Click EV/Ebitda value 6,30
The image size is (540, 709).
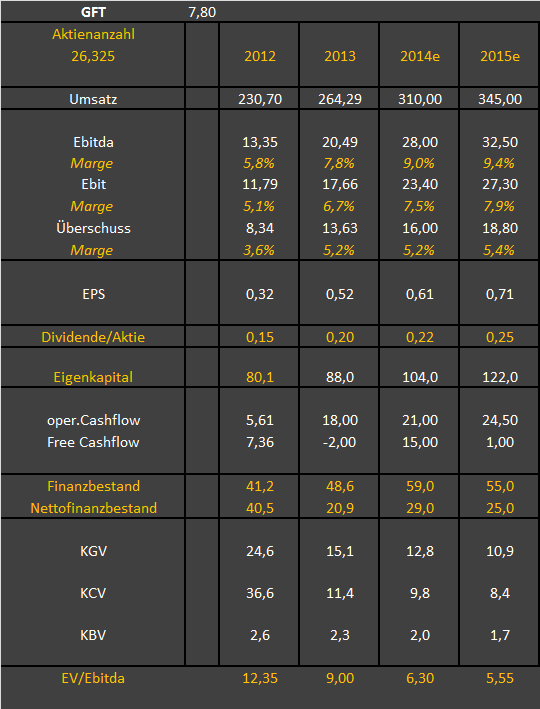420,678
